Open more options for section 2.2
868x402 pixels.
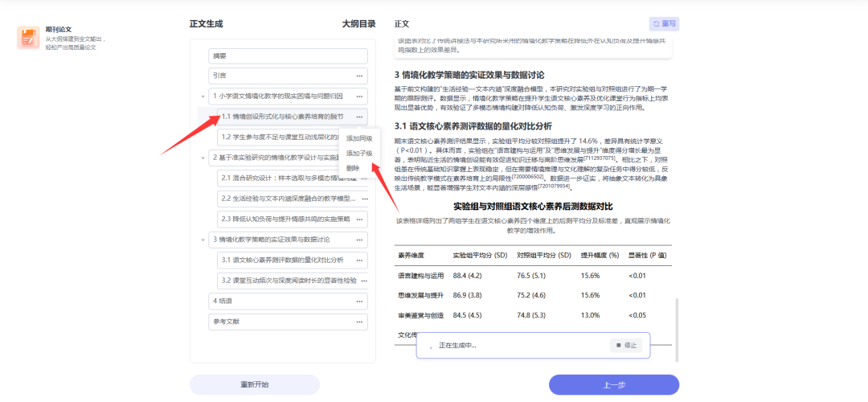363,199
